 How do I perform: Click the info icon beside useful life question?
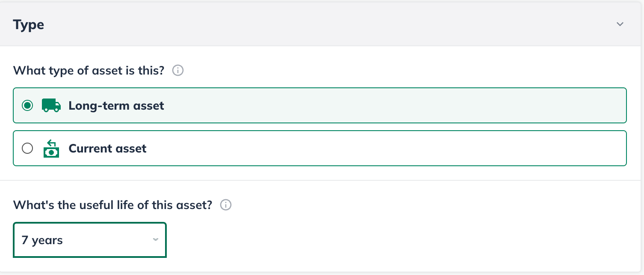point(226,205)
